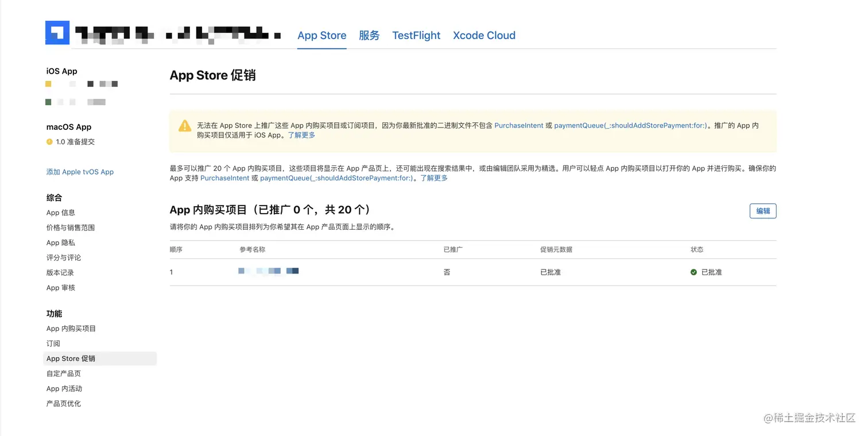Viewport: 868px width, 436px height.
Task: Open App 信息 in sidebar
Action: pyautogui.click(x=61, y=213)
